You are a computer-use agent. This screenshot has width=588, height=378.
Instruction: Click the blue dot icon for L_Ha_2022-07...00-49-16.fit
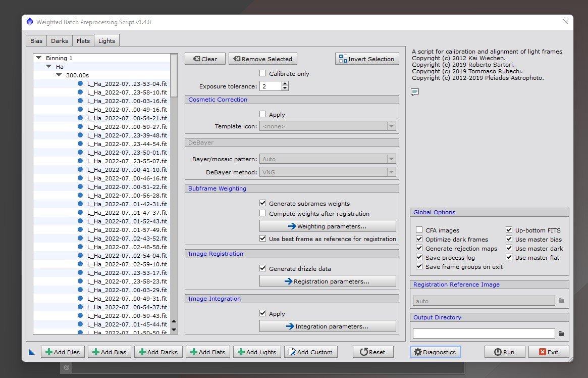(80, 109)
